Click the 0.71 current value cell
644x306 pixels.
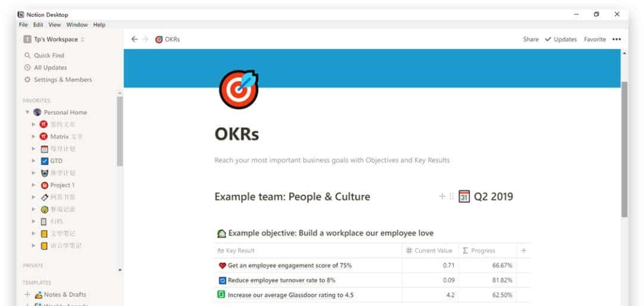pyautogui.click(x=431, y=266)
